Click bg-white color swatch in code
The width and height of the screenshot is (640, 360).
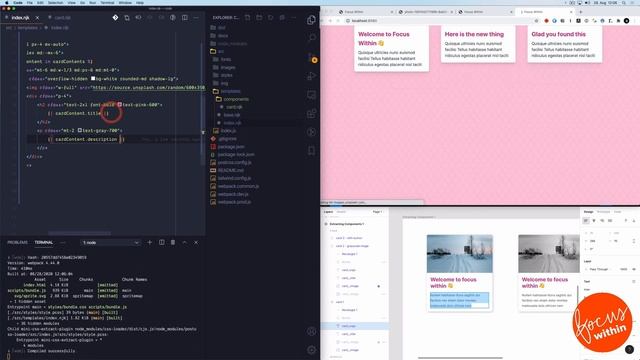tap(93, 78)
